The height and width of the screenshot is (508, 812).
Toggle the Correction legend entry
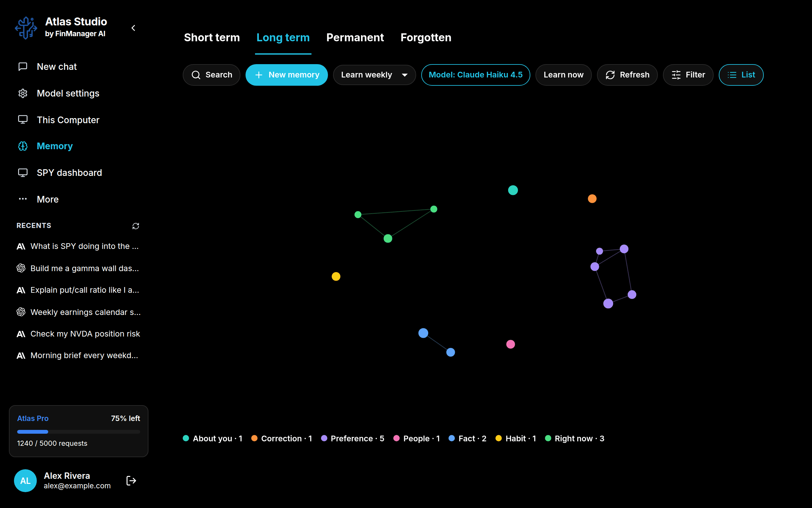click(282, 438)
